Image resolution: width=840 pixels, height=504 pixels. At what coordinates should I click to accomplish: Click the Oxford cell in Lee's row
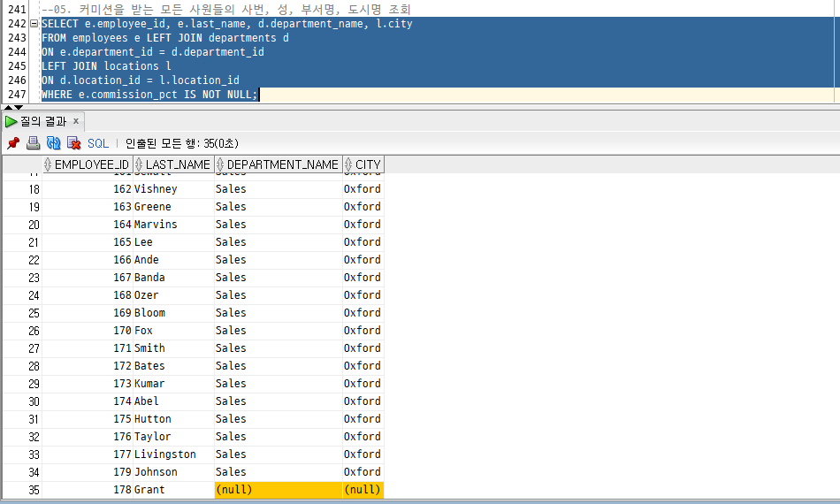(x=363, y=242)
